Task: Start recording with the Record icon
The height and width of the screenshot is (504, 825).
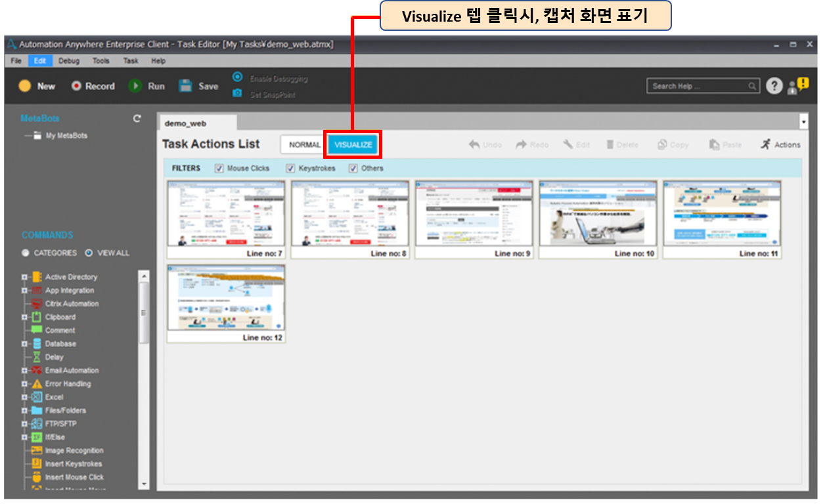Action: pos(76,86)
